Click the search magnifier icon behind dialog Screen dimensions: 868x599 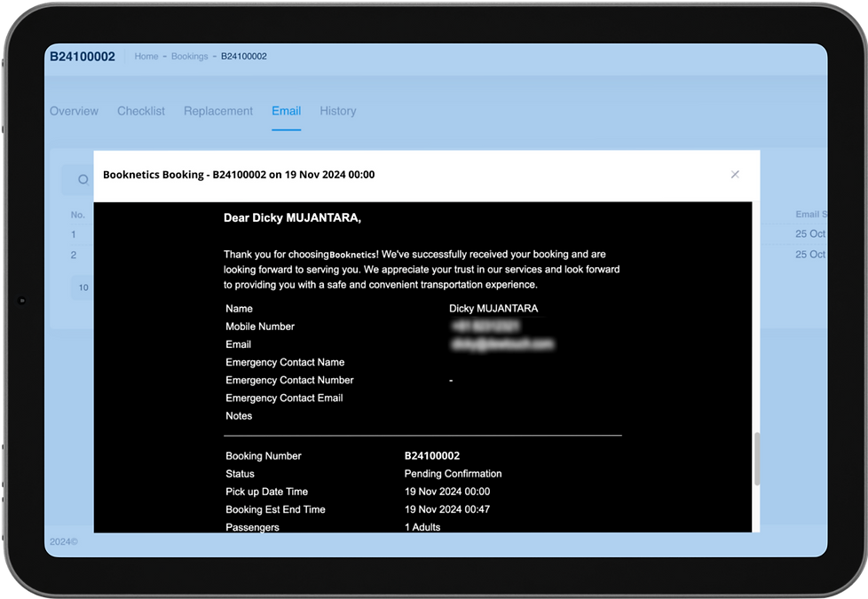[83, 179]
